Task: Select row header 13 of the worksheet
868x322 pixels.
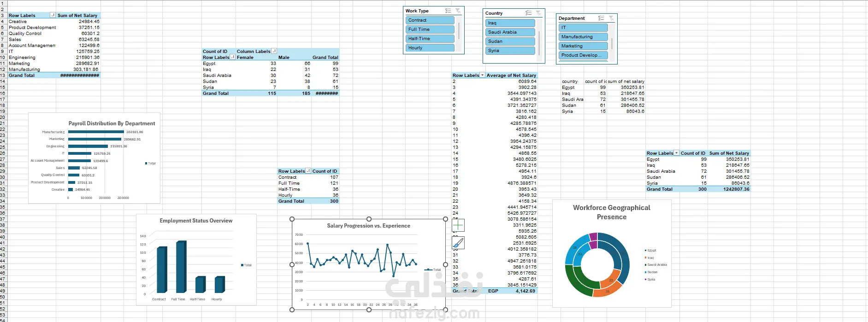Action: pos(3,75)
